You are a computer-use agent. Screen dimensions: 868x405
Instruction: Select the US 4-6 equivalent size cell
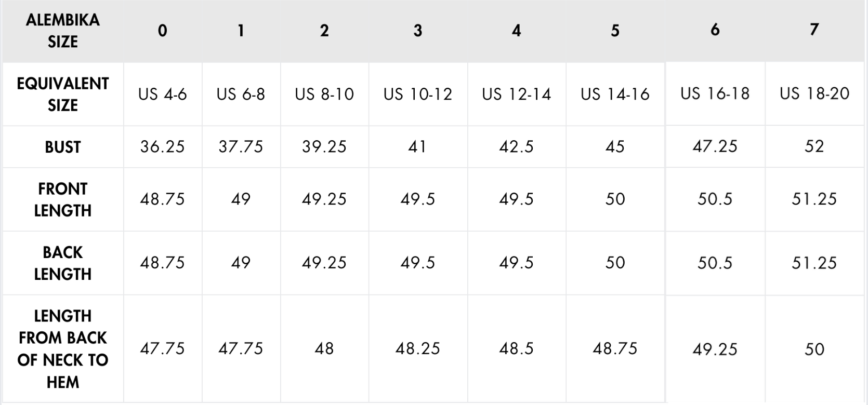[x=163, y=94]
